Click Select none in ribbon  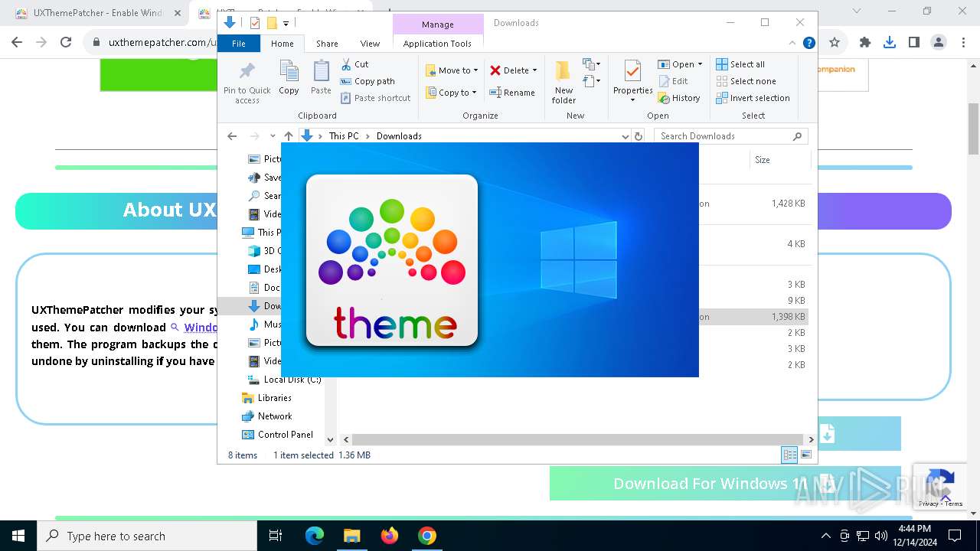coord(746,81)
